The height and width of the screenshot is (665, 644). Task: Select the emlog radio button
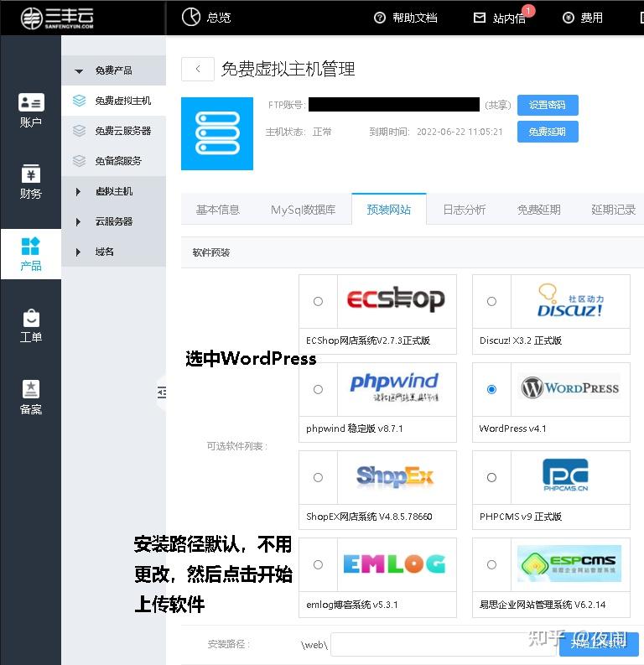point(318,565)
